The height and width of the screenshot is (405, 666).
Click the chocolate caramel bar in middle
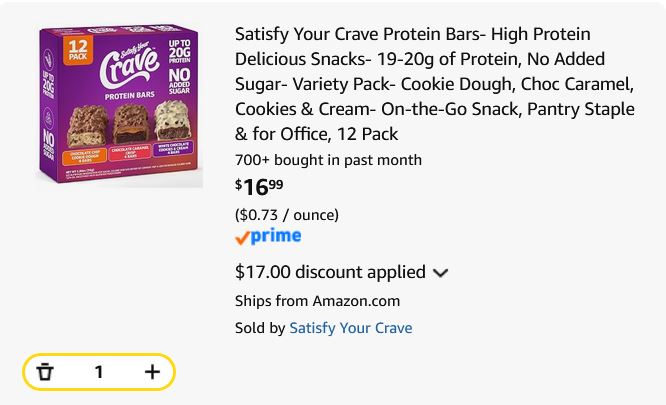tap(131, 124)
